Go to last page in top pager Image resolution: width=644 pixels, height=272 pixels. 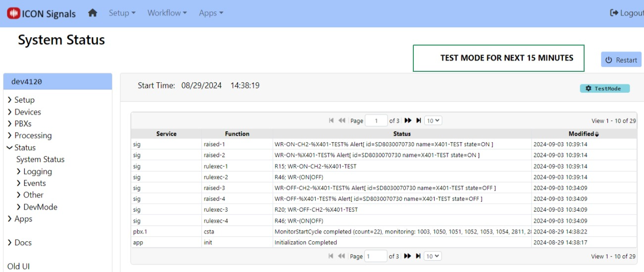point(419,120)
